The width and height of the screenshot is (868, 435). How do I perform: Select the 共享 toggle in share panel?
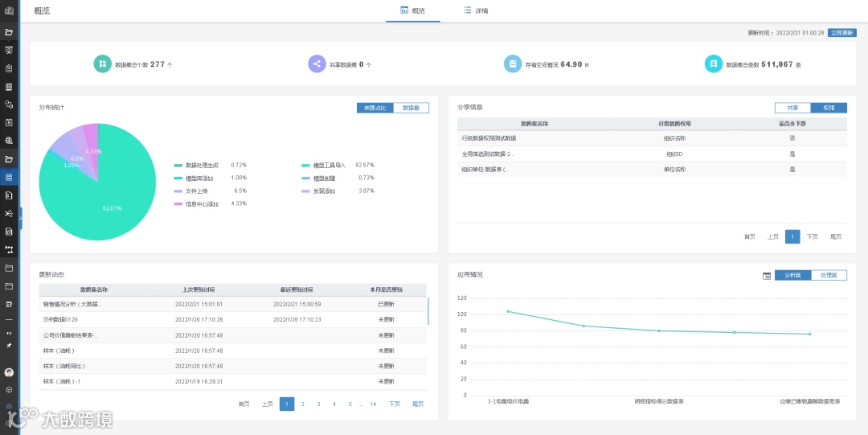point(792,108)
